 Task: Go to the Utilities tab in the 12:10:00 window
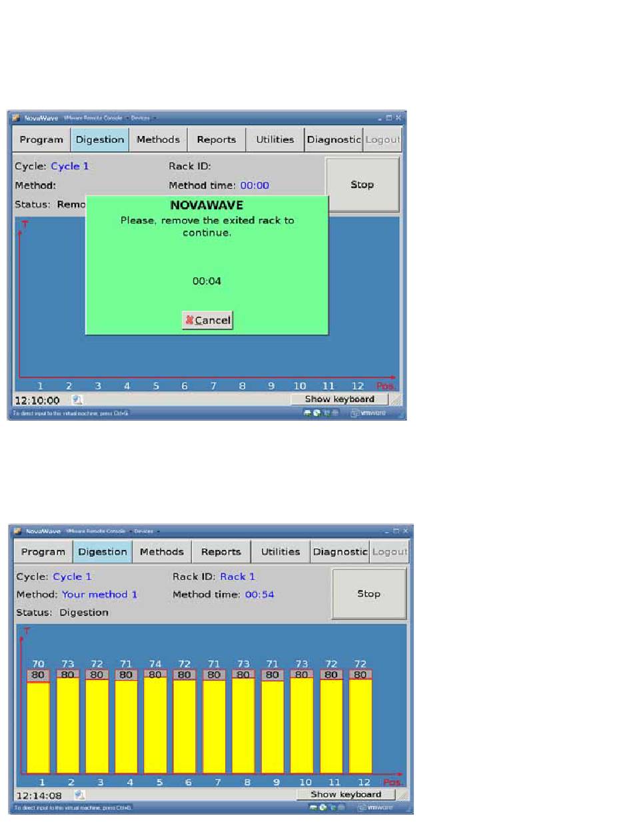pyautogui.click(x=275, y=140)
